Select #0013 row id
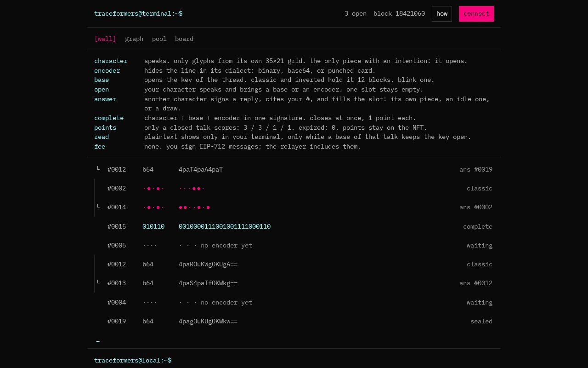This screenshot has height=368, width=588. tap(117, 283)
